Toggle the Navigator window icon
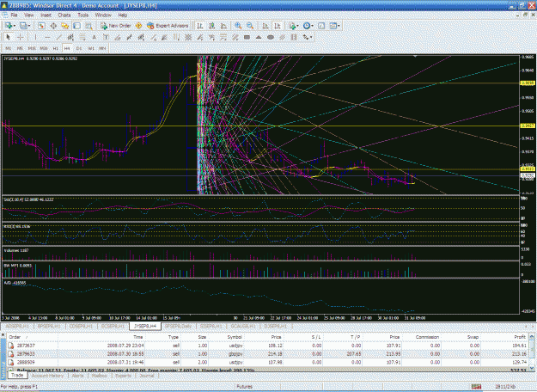 pyautogui.click(x=65, y=26)
